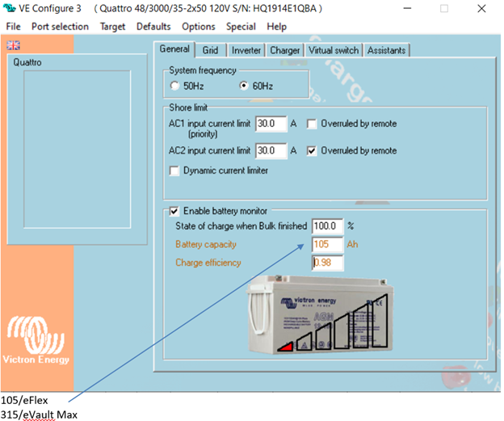Minimize the VE Configure window
This screenshot has width=504, height=421.
(408, 8)
